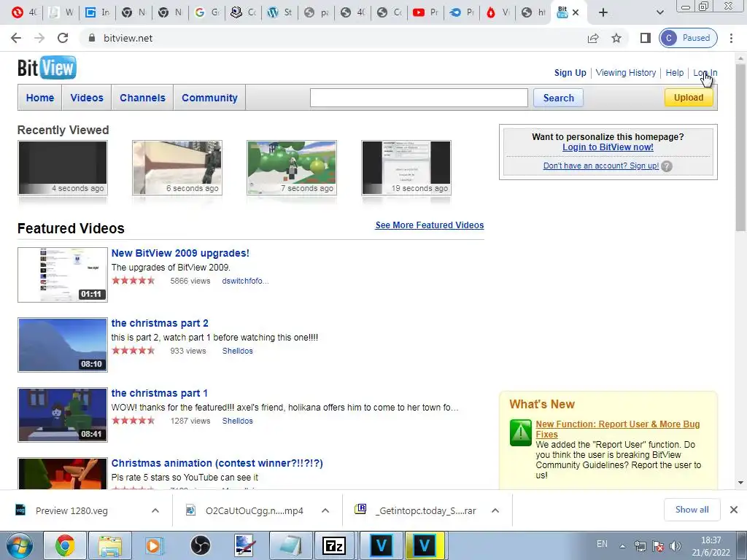Open media player taskbar icon

click(x=155, y=545)
